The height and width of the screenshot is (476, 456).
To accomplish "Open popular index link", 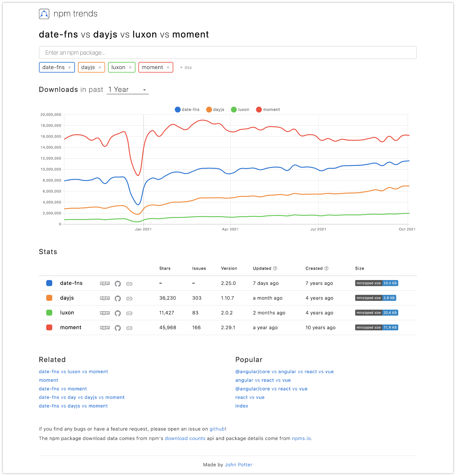I will coord(242,406).
